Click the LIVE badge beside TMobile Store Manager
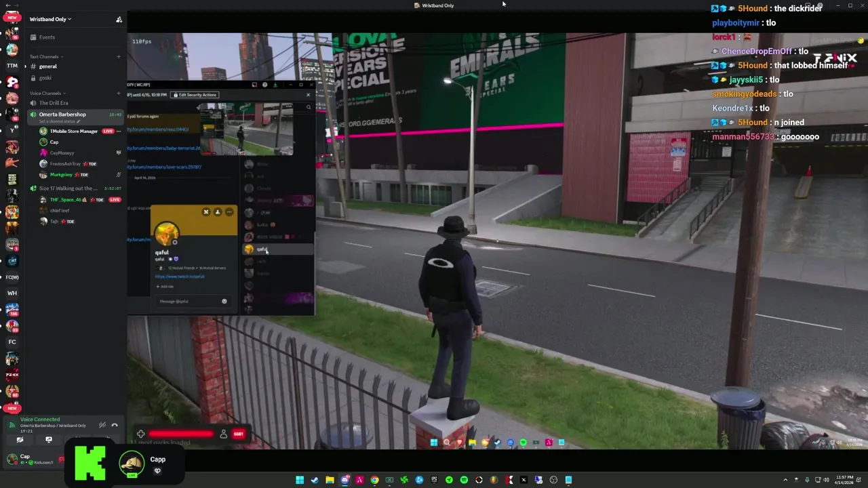 pyautogui.click(x=108, y=131)
